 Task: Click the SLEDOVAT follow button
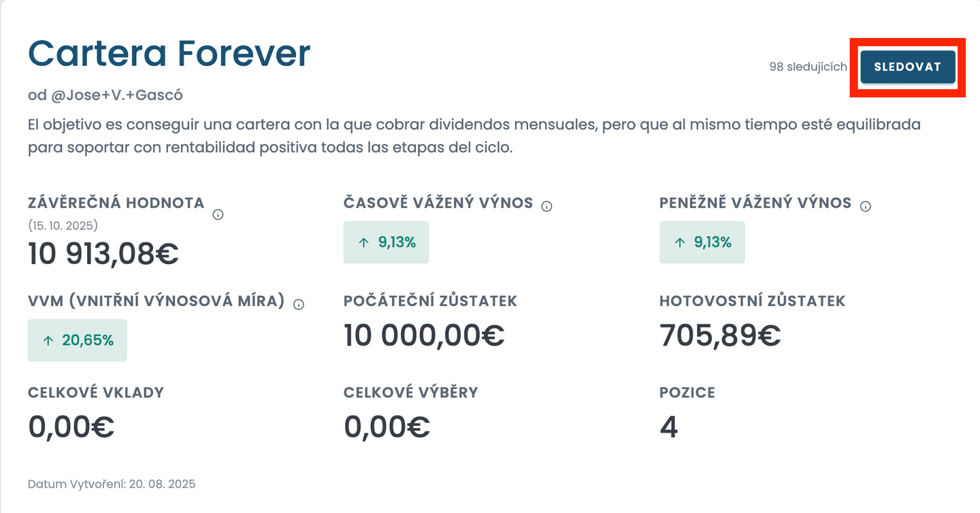[x=907, y=67]
